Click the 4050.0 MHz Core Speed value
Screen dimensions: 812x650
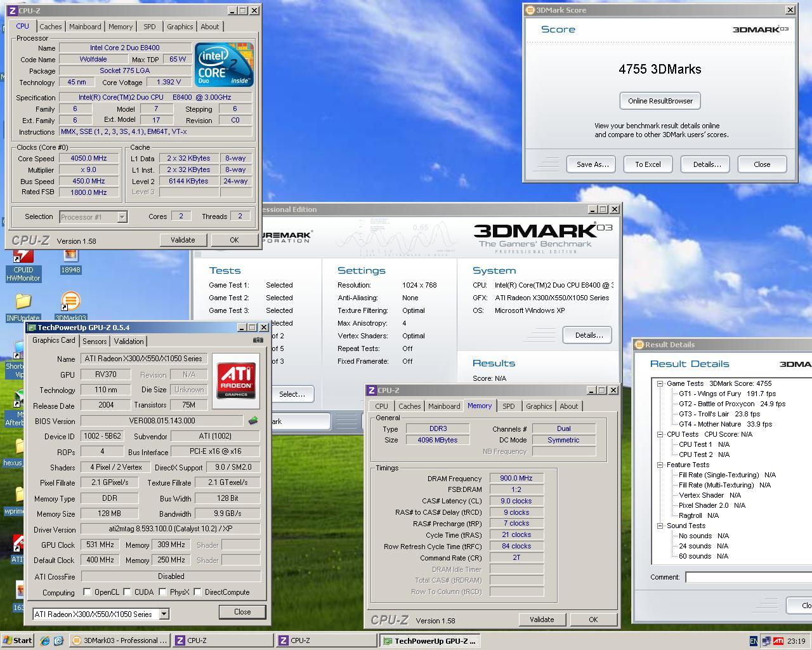tap(89, 158)
